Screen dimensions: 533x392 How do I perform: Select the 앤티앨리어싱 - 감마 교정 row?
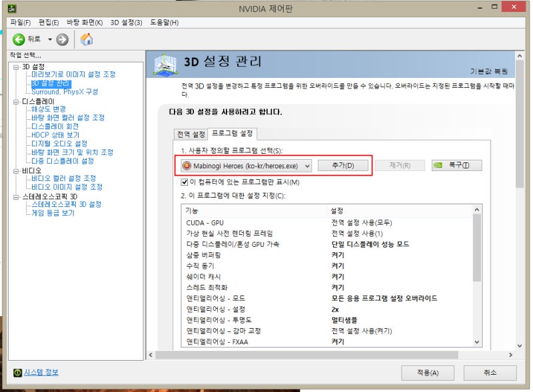click(327, 331)
